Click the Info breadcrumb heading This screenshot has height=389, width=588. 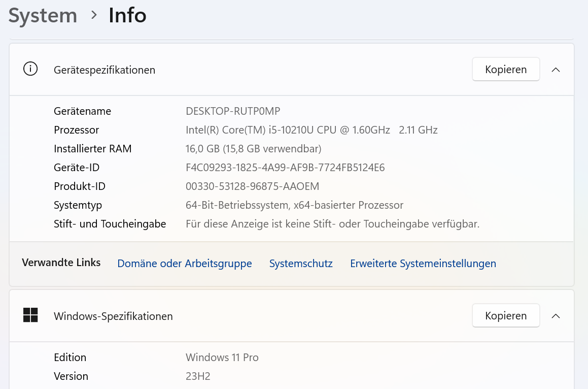pyautogui.click(x=127, y=15)
